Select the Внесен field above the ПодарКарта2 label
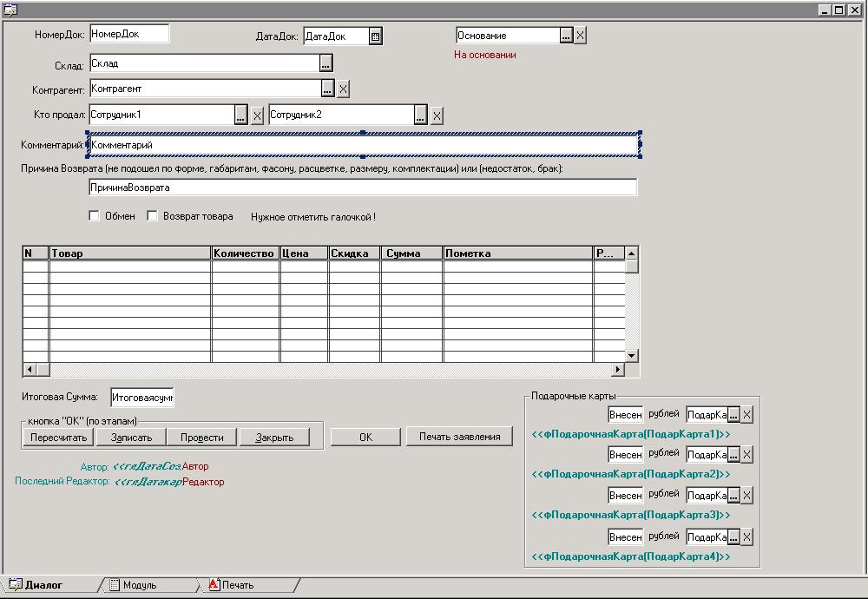 pos(625,455)
